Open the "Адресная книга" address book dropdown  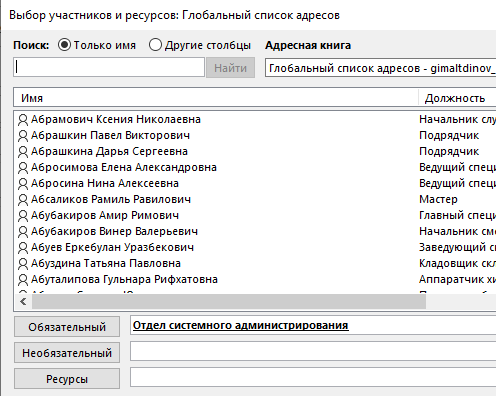pyautogui.click(x=380, y=68)
